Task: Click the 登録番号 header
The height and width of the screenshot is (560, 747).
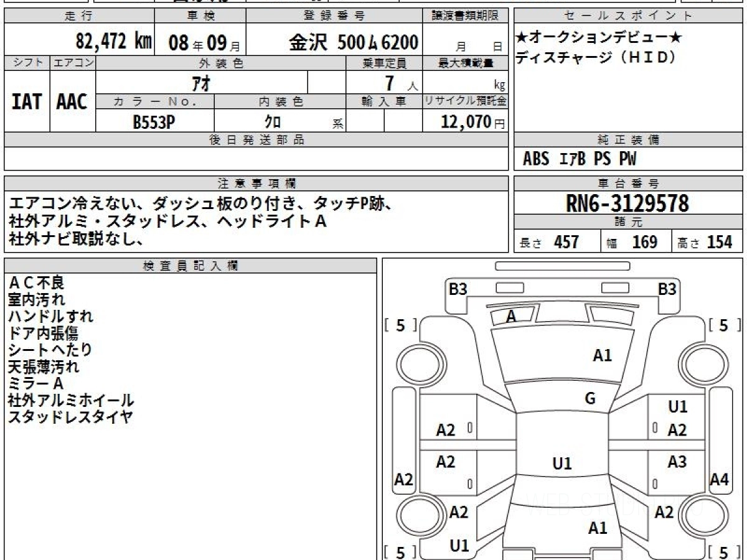Action: click(335, 16)
